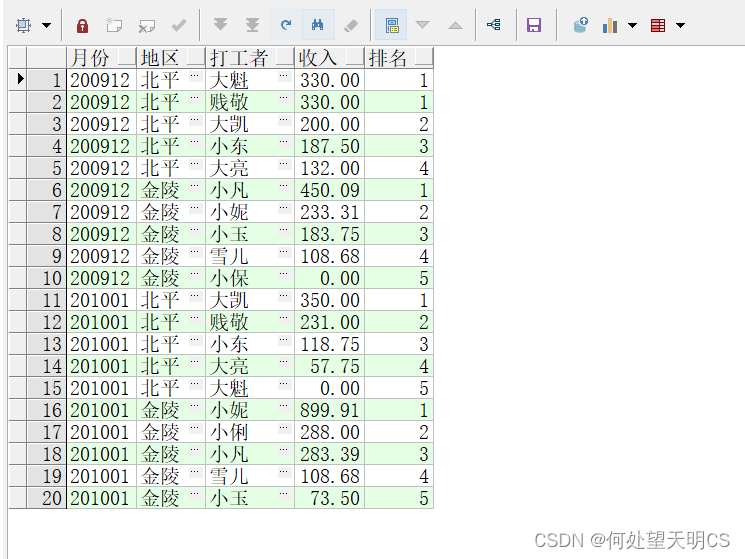The height and width of the screenshot is (559, 745).
Task: Open the ellipsis editor for 北平 in row 1
Action: [x=195, y=76]
